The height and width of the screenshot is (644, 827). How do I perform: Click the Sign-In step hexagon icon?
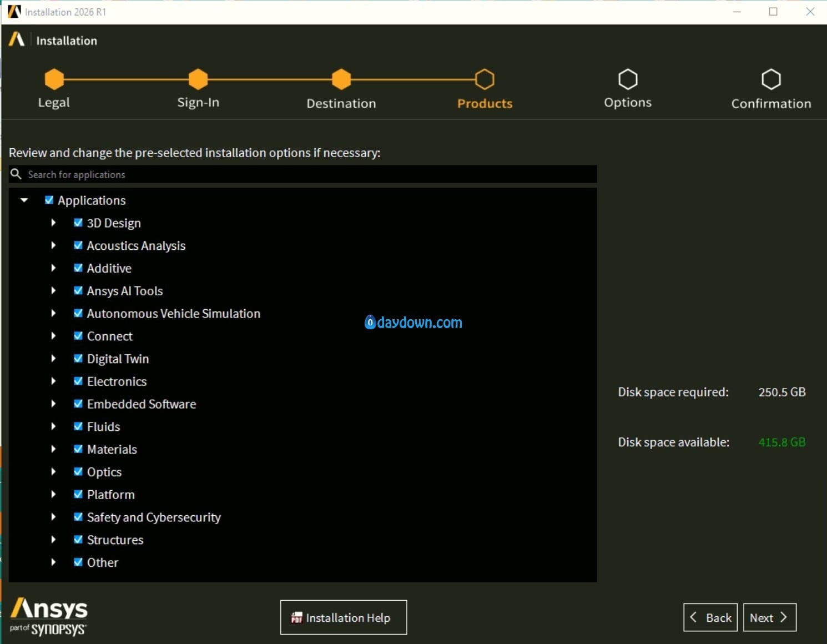pos(198,79)
